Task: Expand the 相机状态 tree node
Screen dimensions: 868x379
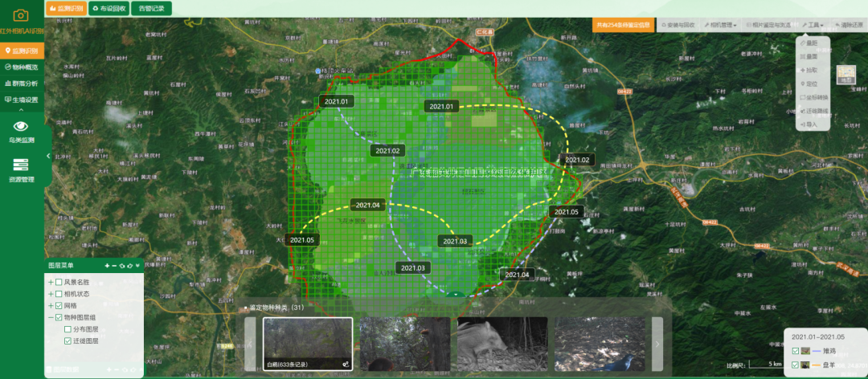Action: coord(51,295)
